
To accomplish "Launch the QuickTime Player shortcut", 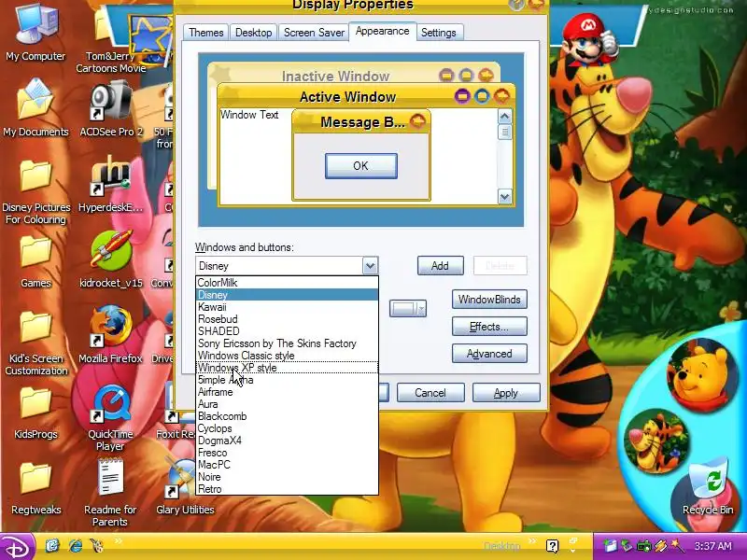I will [x=110, y=418].
